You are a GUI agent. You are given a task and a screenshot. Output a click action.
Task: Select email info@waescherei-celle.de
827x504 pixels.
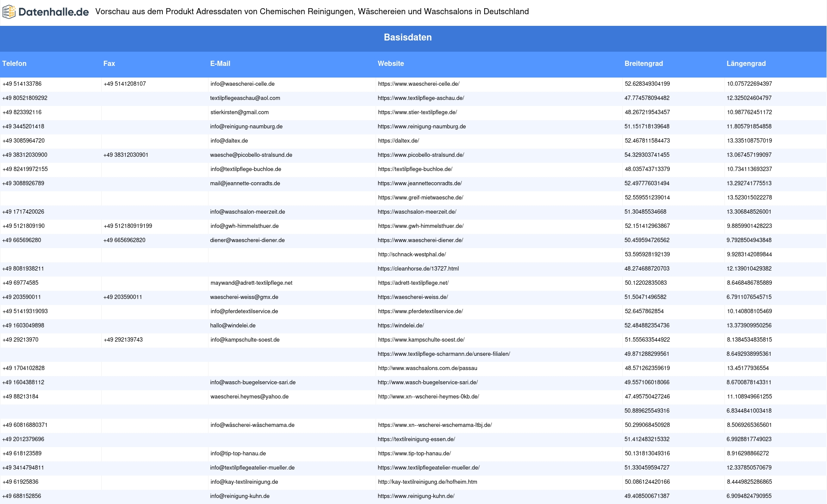point(243,84)
